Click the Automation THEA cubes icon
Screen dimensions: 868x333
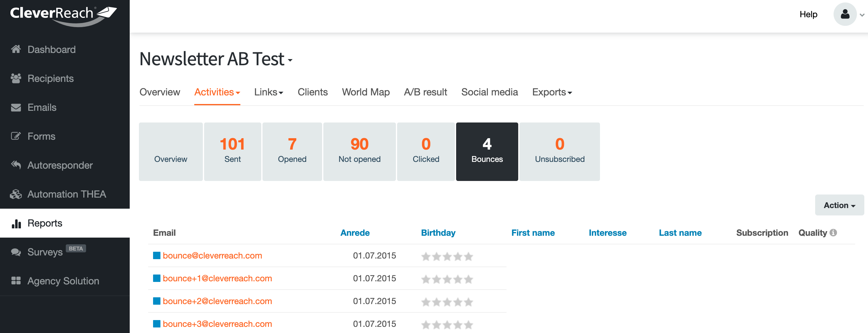coord(16,194)
